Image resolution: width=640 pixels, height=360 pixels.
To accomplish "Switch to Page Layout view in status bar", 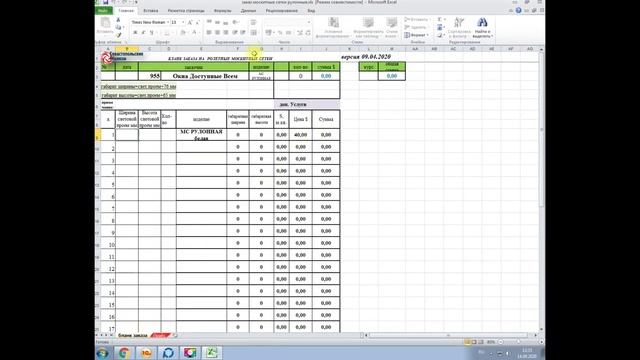I will [474, 342].
